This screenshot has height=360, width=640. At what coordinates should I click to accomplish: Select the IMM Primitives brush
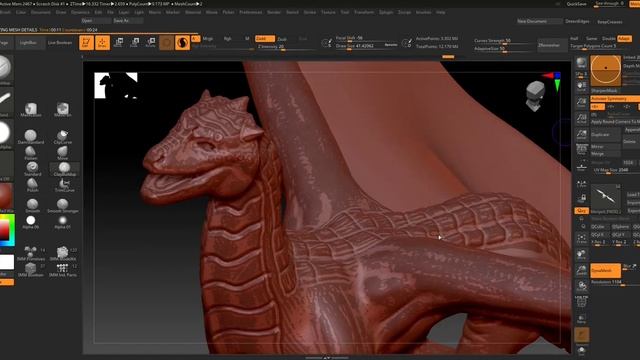pyautogui.click(x=31, y=253)
